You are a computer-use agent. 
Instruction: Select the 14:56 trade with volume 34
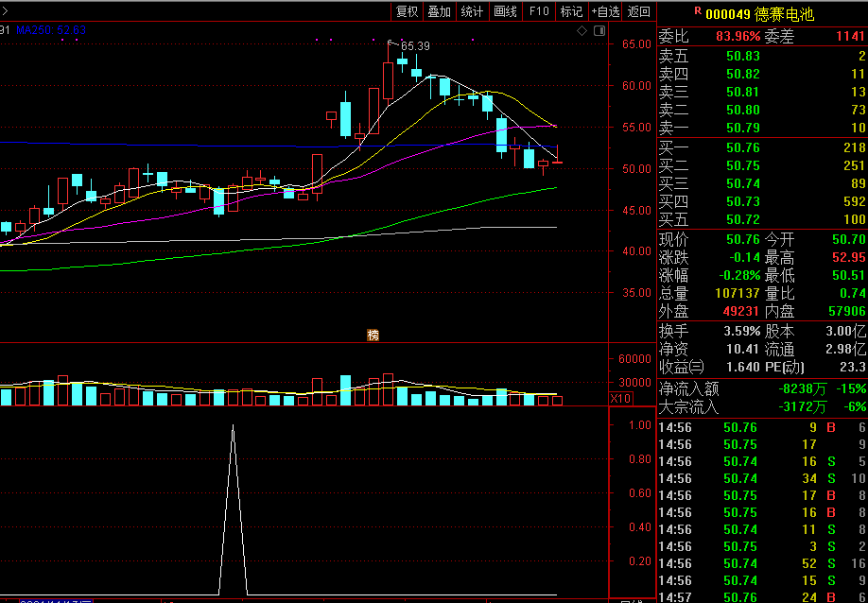coord(762,478)
